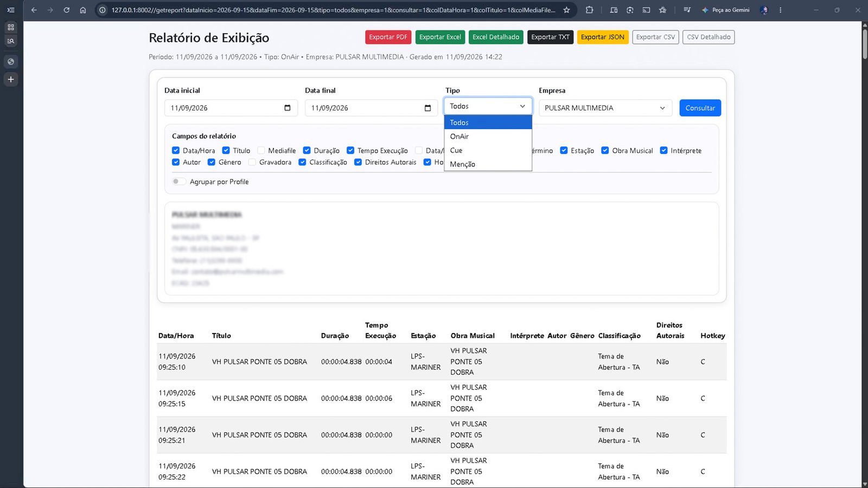The height and width of the screenshot is (488, 868).
Task: Open the media control playlist icon
Action: click(x=687, y=10)
